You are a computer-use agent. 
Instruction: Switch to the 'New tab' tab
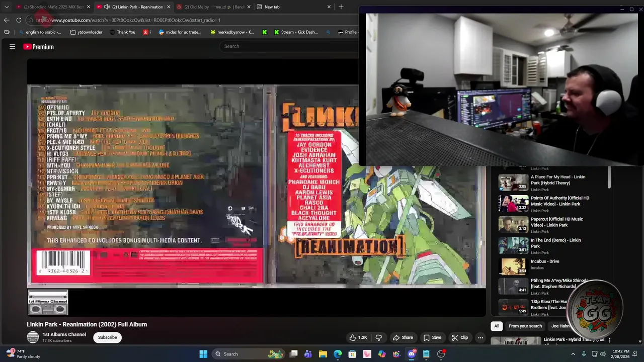pos(293,7)
